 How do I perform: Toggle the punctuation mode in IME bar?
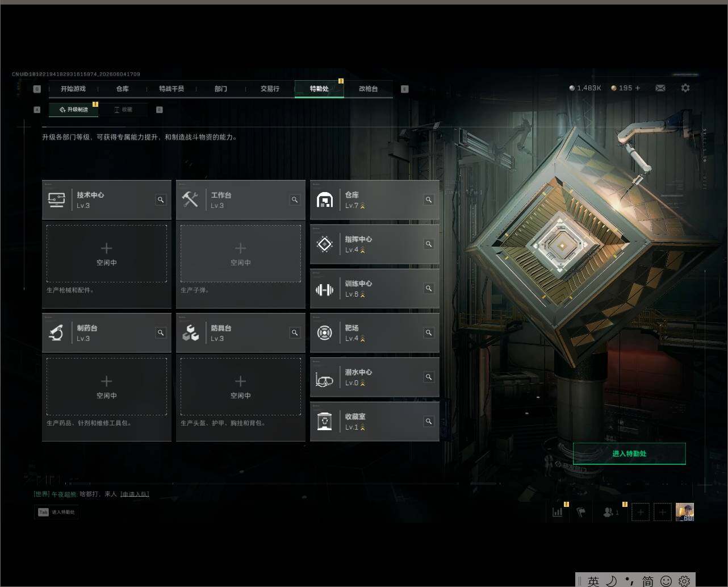(x=629, y=581)
